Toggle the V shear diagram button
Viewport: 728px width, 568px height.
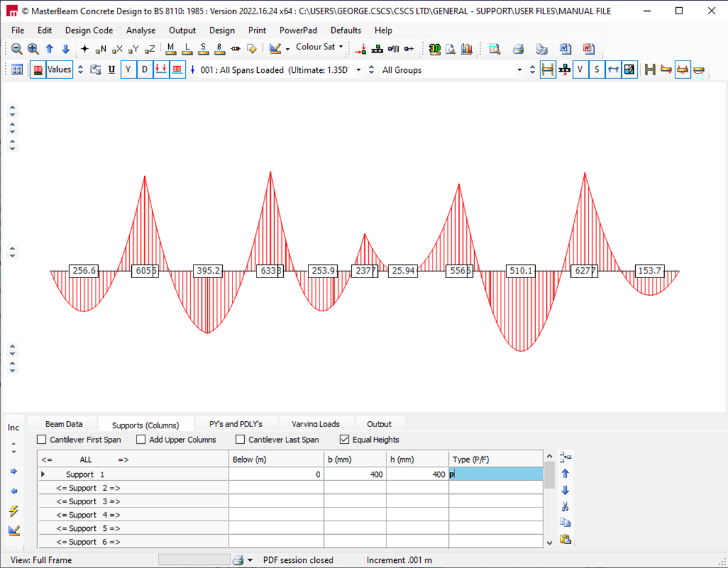(x=580, y=70)
